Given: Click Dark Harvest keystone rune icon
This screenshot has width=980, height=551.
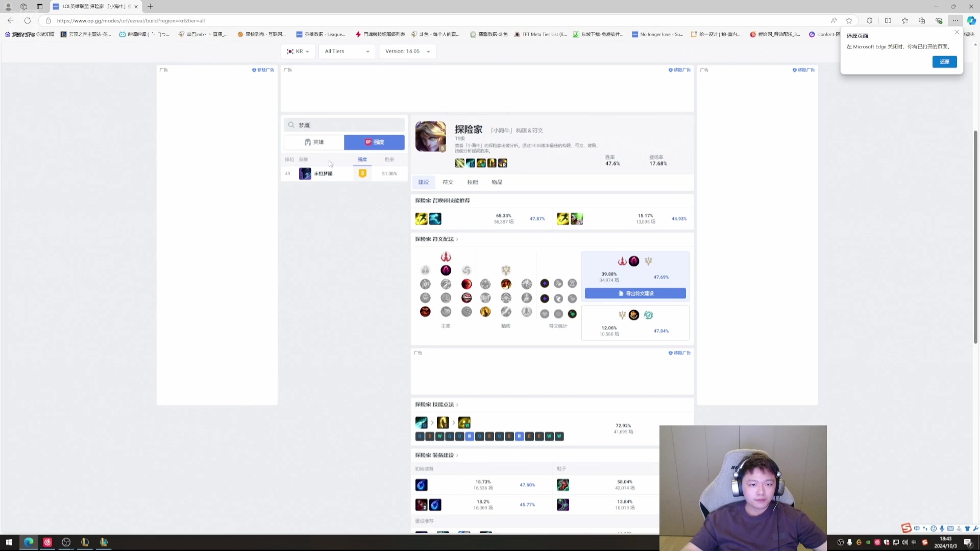Looking at the screenshot, I should (x=446, y=270).
